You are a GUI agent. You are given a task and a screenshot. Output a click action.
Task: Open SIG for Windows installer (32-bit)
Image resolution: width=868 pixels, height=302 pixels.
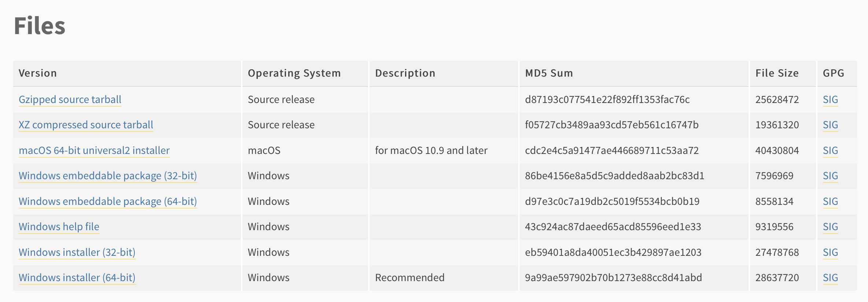(830, 253)
